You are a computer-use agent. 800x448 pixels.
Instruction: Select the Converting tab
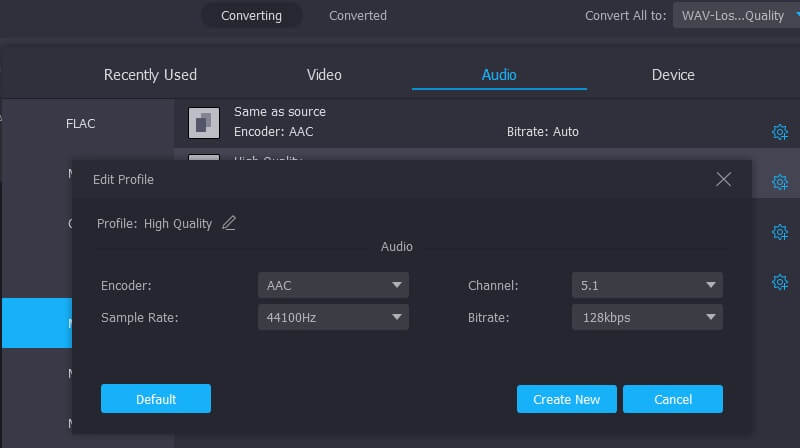pyautogui.click(x=251, y=15)
